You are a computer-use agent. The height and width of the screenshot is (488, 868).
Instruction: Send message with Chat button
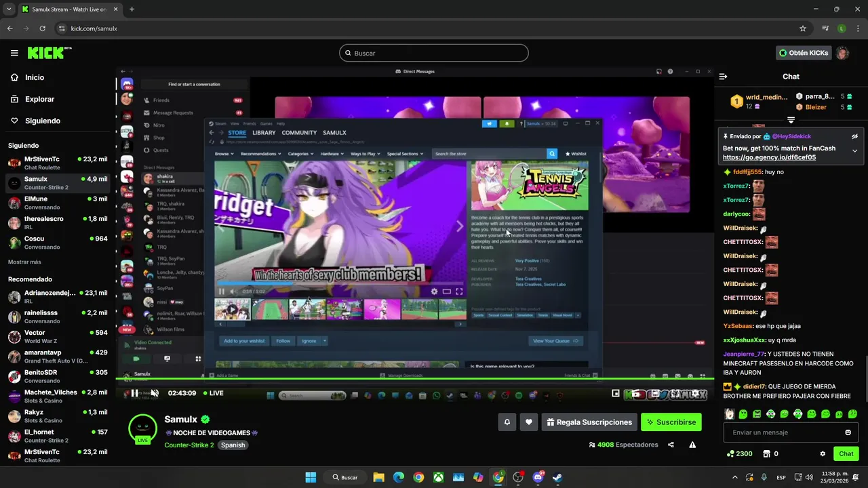pos(846,453)
